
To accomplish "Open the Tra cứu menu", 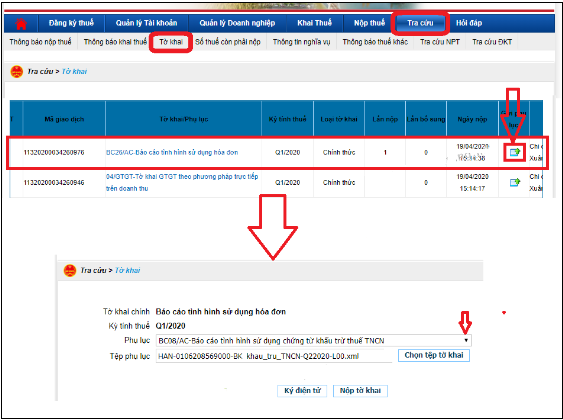I will (420, 23).
